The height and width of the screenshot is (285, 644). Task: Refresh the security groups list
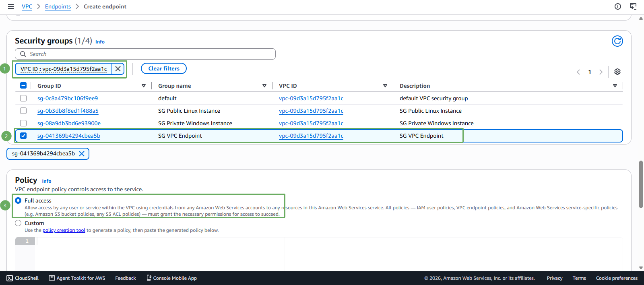[x=617, y=41]
